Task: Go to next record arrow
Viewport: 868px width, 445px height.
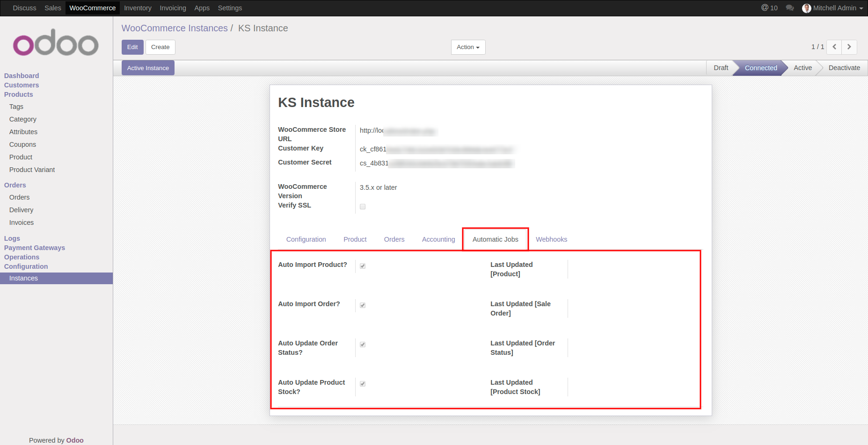Action: tap(849, 47)
